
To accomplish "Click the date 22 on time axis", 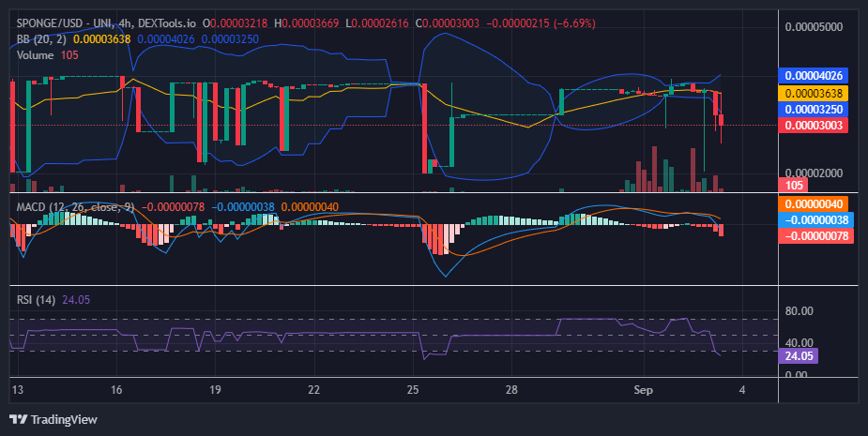I will [313, 389].
